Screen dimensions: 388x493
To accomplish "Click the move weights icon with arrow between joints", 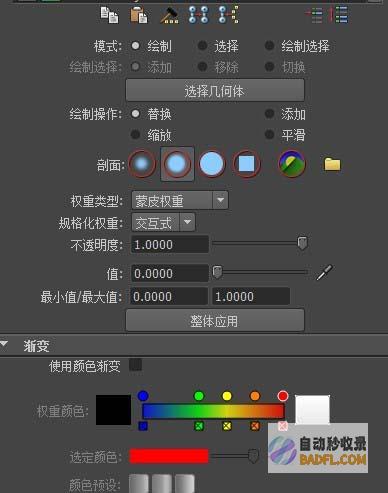I will [x=199, y=15].
